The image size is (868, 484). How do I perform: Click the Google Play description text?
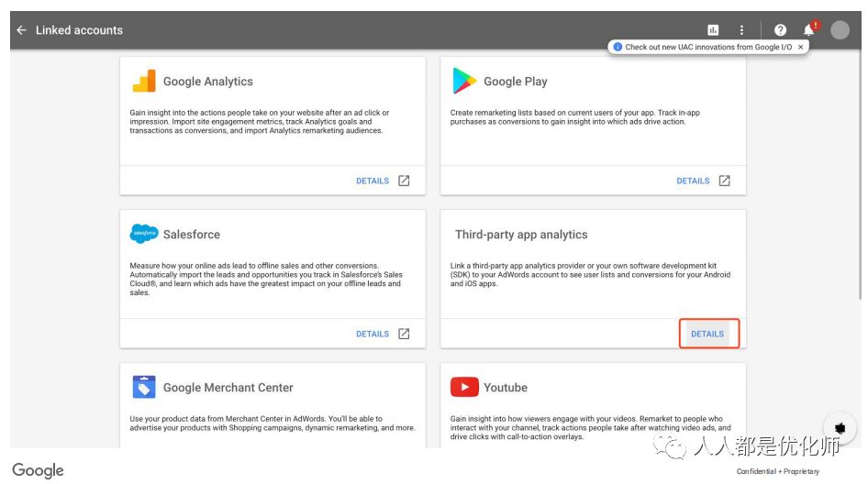[x=575, y=116]
